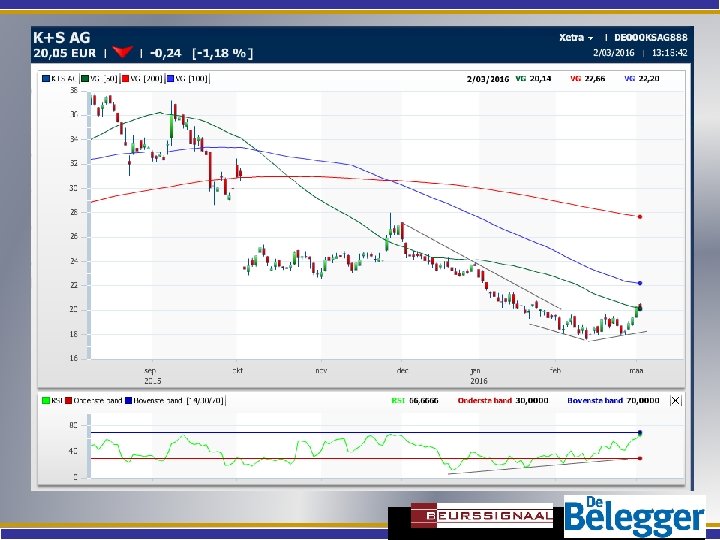Viewport: 720px width, 540px height.
Task: Click the sep 2015 axis label
Action: point(152,376)
